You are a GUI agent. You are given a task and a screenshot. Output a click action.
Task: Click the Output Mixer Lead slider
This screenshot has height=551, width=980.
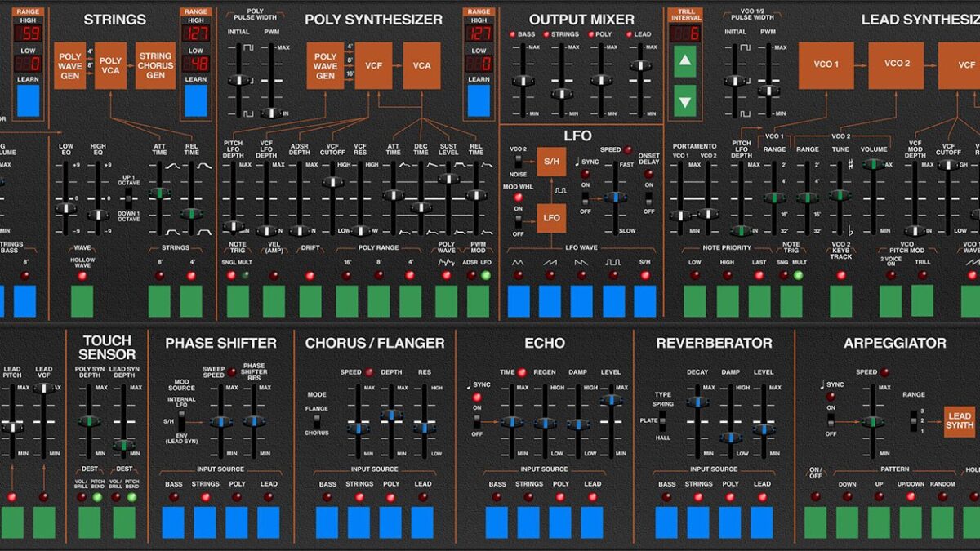click(639, 65)
